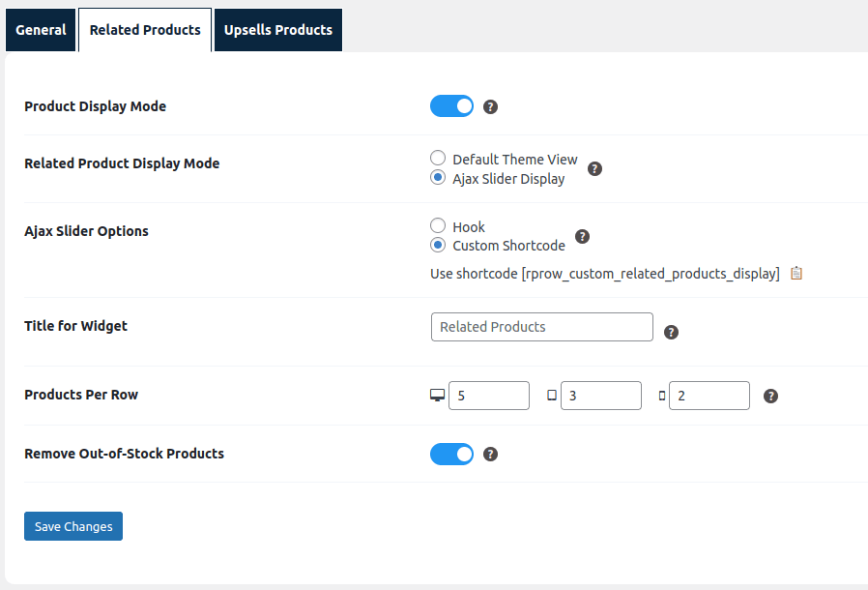The height and width of the screenshot is (590, 868).
Task: Select the Custom Shortcode radio option
Action: point(438,246)
